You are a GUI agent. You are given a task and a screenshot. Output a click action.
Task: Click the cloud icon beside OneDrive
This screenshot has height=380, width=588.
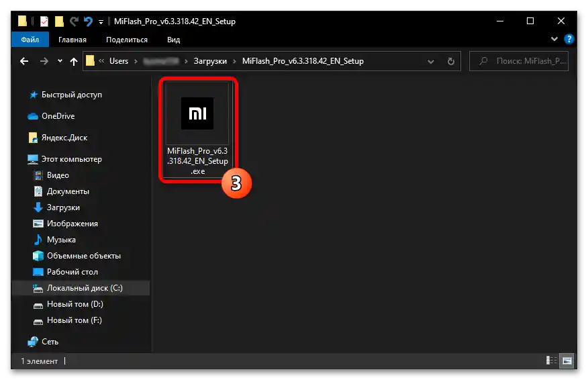coord(33,116)
